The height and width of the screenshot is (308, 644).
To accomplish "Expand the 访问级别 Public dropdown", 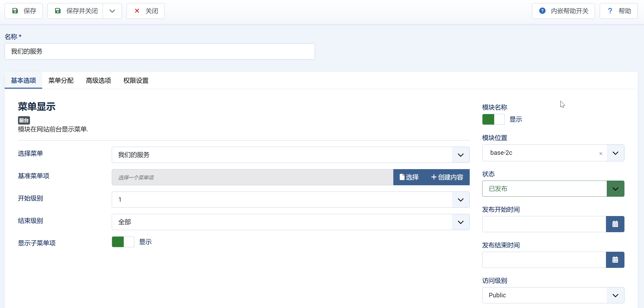I will pyautogui.click(x=615, y=295).
